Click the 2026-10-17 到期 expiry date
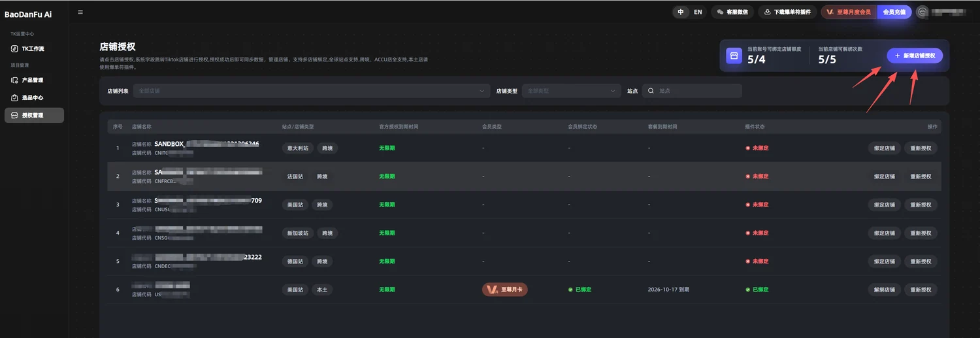 668,290
